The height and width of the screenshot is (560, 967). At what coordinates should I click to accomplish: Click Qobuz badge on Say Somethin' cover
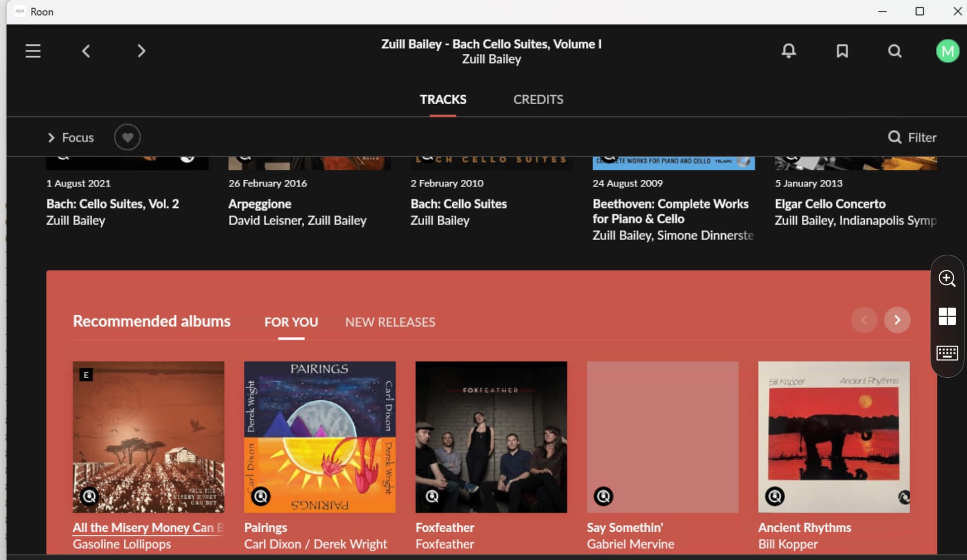603,497
